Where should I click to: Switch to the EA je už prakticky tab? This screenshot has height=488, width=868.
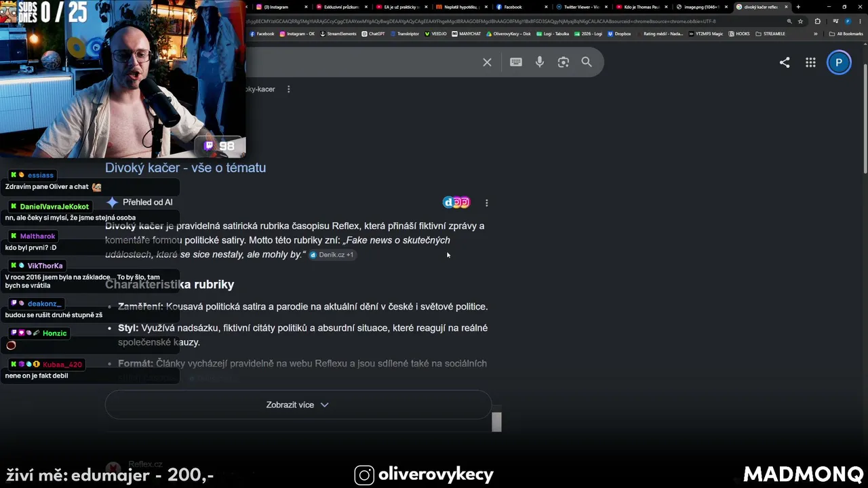(x=401, y=7)
